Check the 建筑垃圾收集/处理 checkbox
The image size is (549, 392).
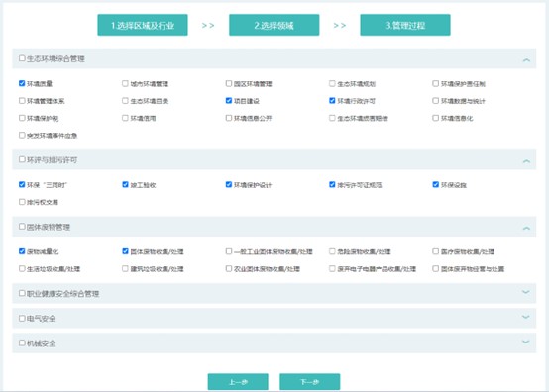[125, 268]
